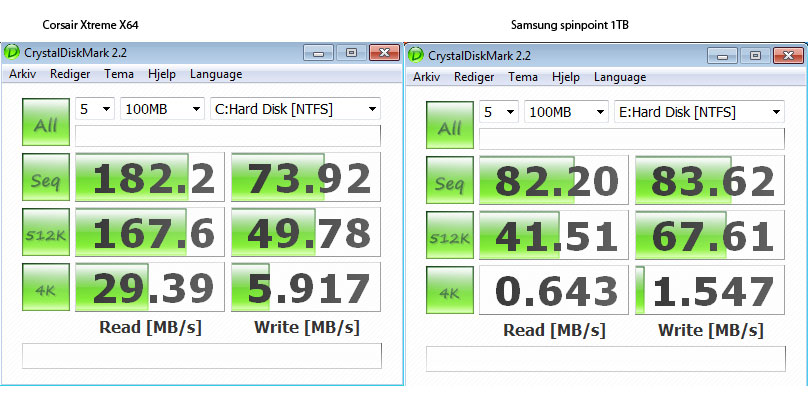Viewport: 808px width, 396px height.
Task: Click the 49.78 512K write result
Action: [306, 232]
